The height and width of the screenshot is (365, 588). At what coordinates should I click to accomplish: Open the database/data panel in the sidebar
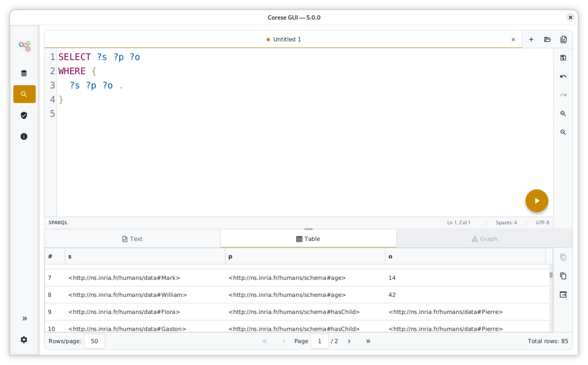[24, 73]
